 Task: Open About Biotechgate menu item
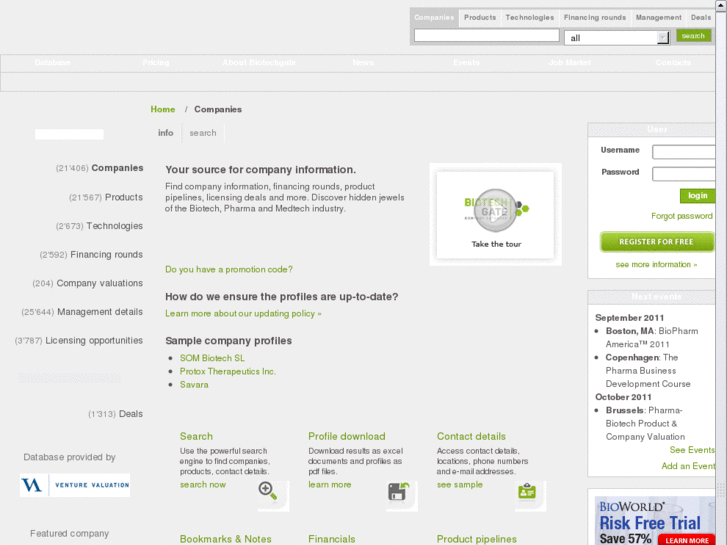coord(259,63)
